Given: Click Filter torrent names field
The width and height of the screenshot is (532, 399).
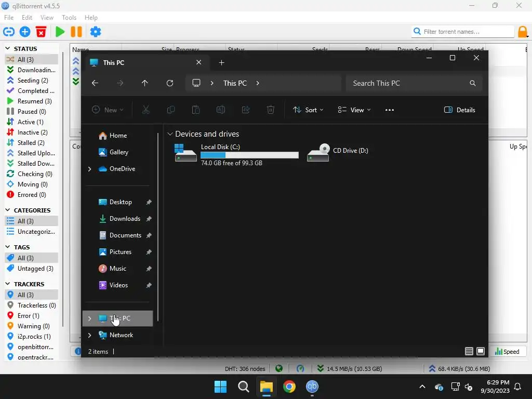Looking at the screenshot, I should point(463,32).
